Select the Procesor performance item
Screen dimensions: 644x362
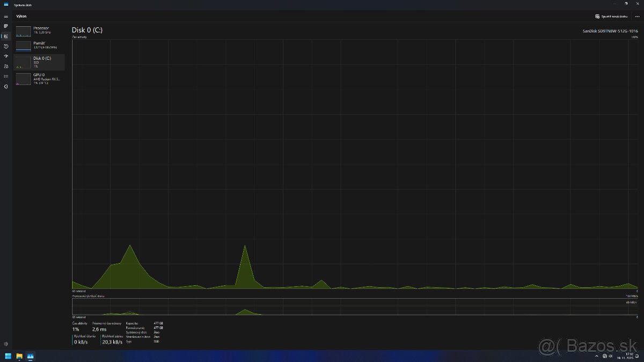[x=40, y=31]
